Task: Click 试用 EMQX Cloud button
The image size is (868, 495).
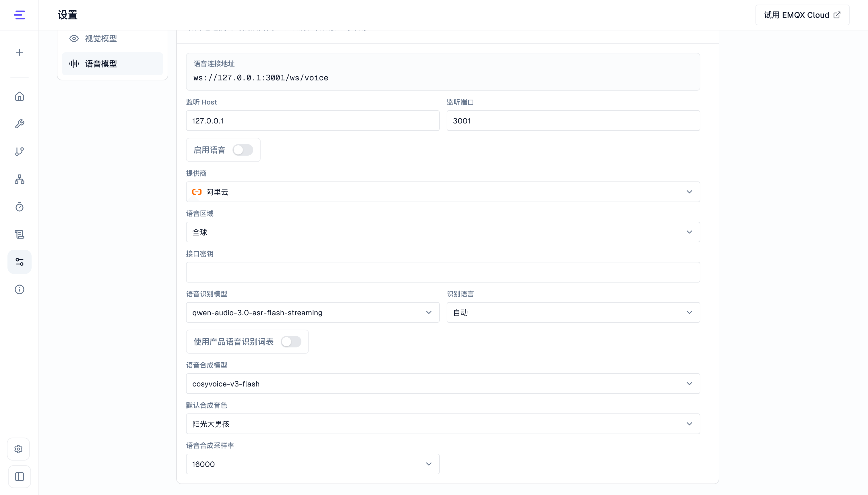Action: pyautogui.click(x=802, y=15)
